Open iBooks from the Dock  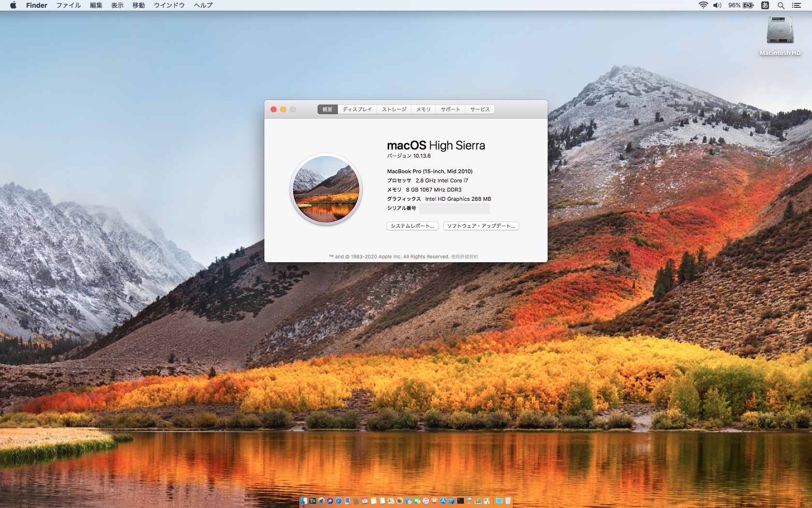tap(435, 501)
